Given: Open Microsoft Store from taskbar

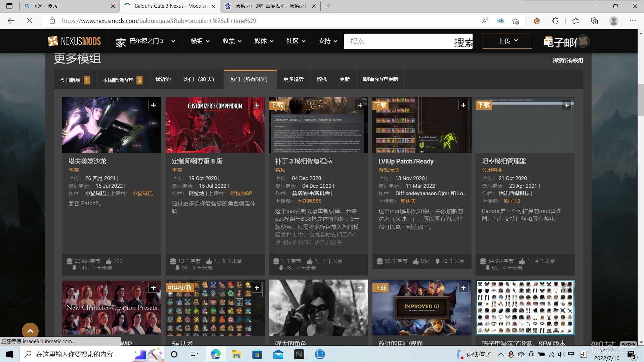Looking at the screenshot, I should [257, 354].
